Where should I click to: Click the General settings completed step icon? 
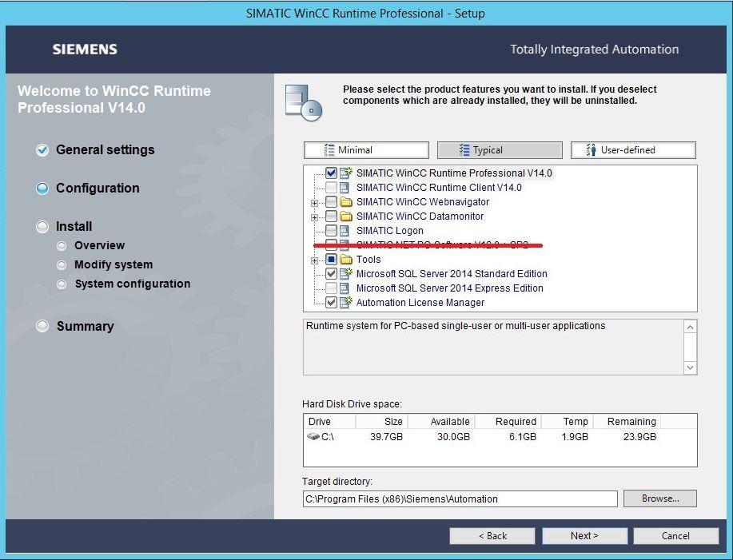coord(42,150)
